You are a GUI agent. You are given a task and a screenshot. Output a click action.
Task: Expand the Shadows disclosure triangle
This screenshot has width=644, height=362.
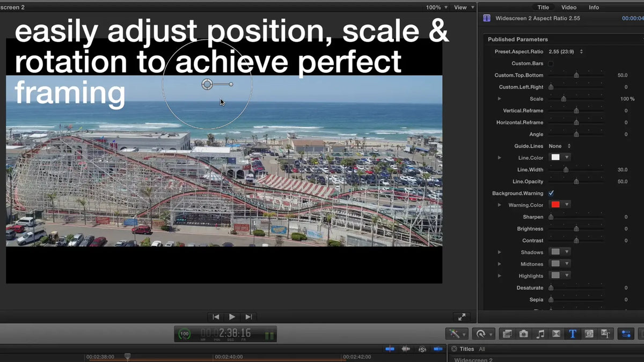[500, 252]
